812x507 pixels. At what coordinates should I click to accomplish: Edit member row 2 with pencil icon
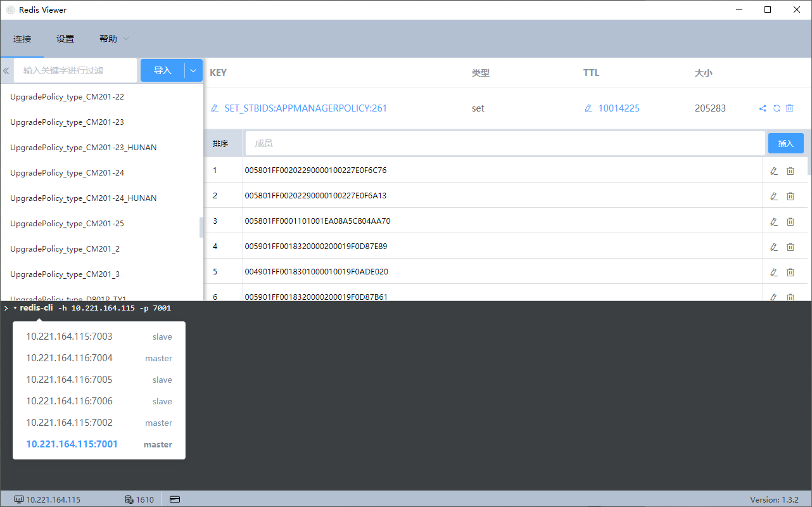(x=773, y=196)
